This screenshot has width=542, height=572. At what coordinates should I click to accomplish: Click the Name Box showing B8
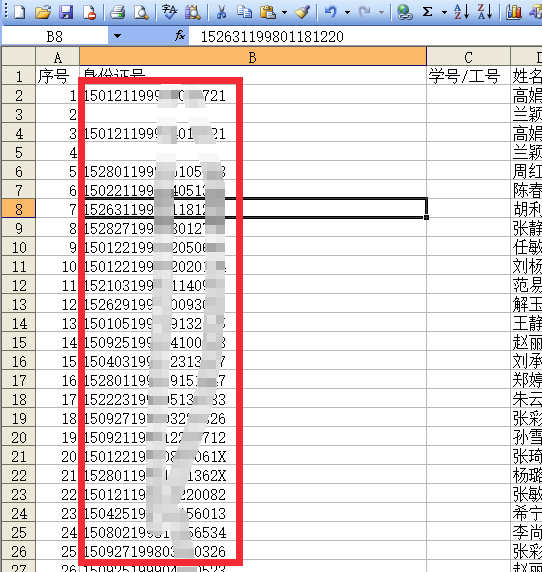[55, 36]
